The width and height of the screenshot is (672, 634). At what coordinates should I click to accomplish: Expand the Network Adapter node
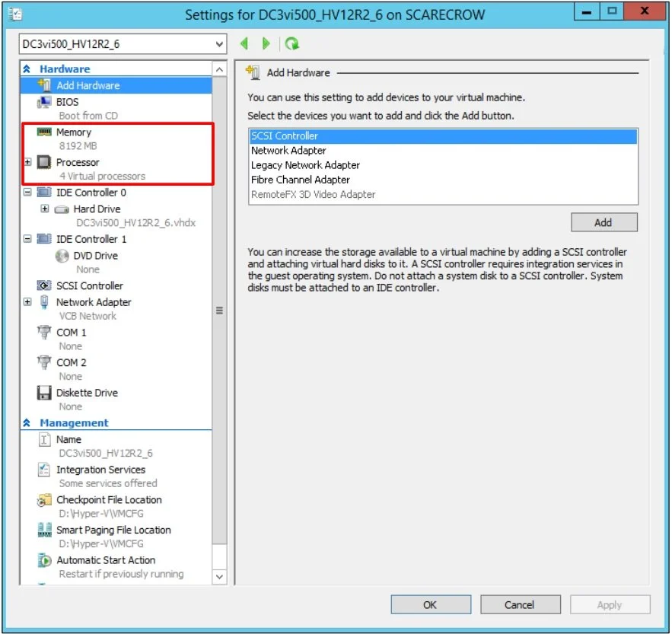point(27,301)
